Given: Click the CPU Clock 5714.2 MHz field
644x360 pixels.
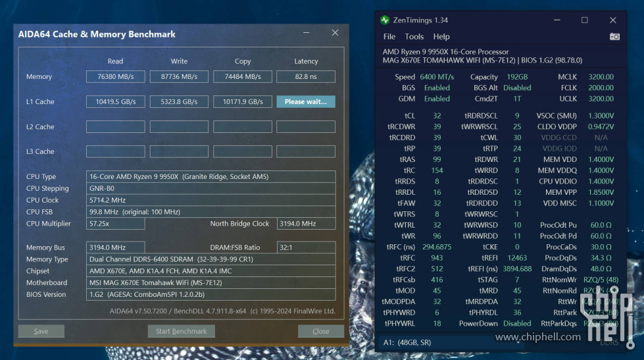Looking at the screenshot, I should (x=211, y=200).
